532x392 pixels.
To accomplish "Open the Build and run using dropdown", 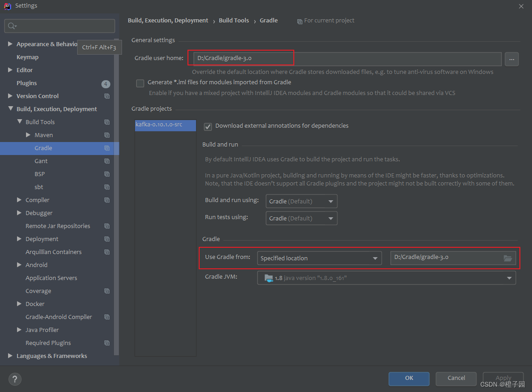I will 301,201.
